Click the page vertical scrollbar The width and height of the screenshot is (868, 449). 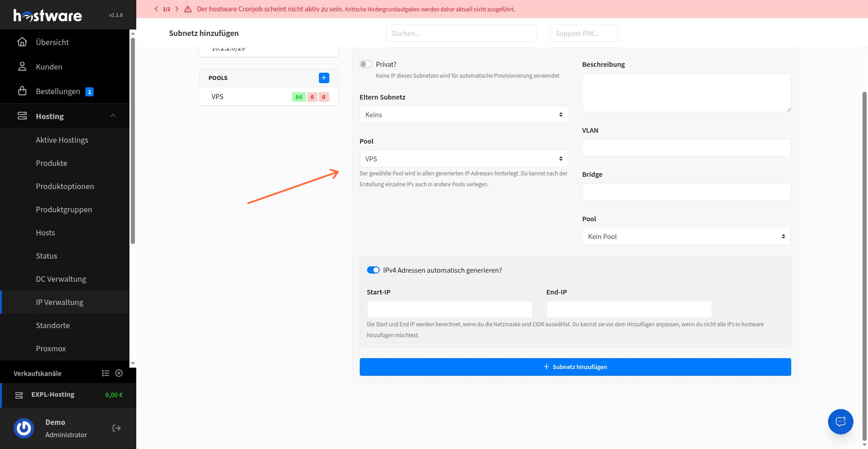[864, 266]
